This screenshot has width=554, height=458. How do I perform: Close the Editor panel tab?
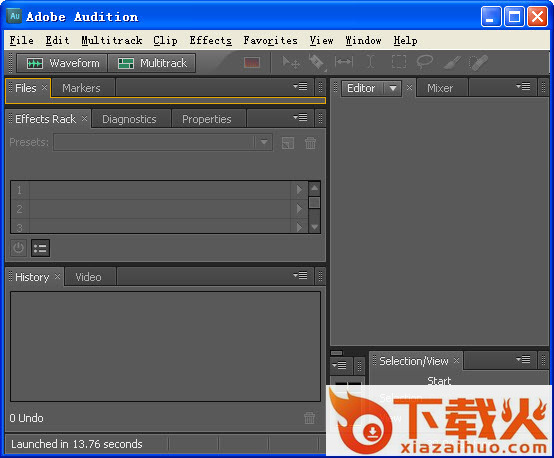pyautogui.click(x=409, y=87)
